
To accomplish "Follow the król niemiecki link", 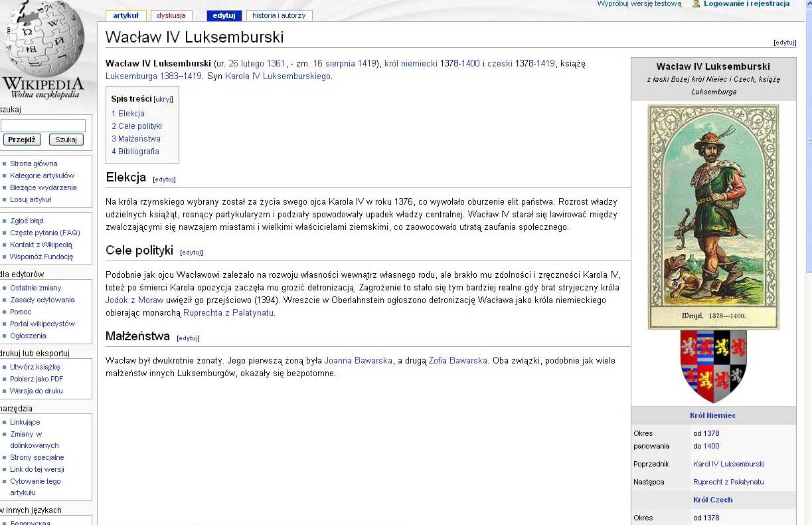I will [410, 64].
